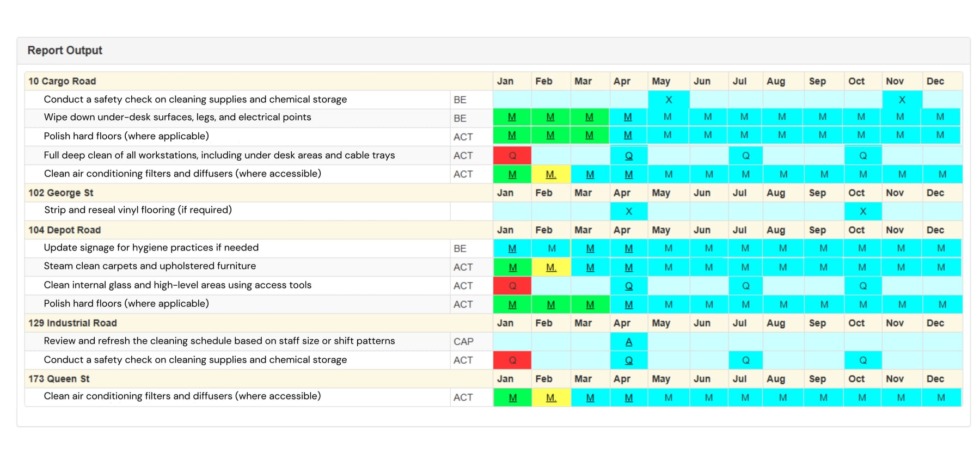Click the Nov X for 10 Cargo Road safety check
Screen dimensions: 980x454
coord(902,100)
